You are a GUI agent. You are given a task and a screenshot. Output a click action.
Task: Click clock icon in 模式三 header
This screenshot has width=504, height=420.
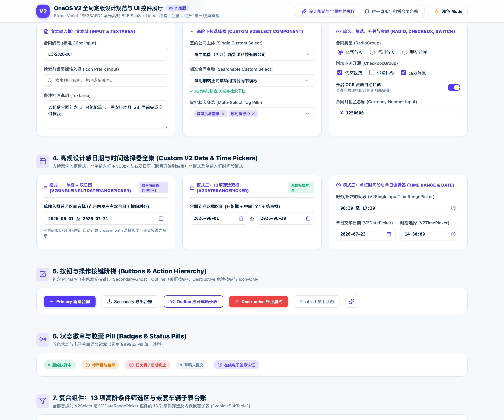(338, 185)
